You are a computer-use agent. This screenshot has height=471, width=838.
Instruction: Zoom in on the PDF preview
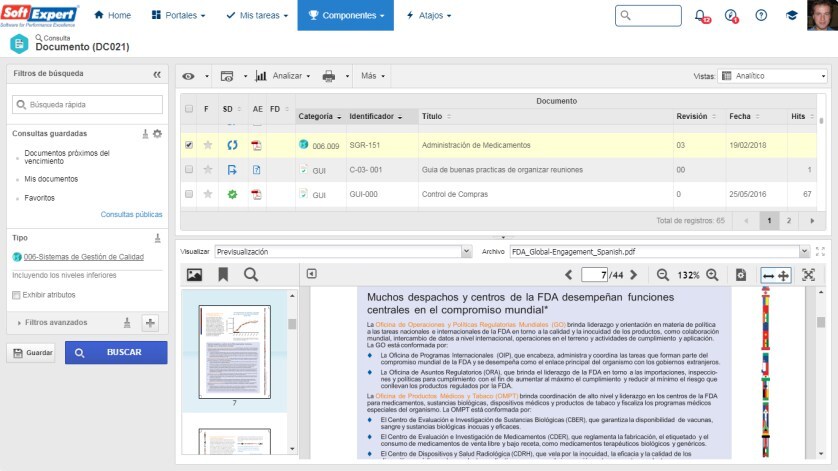tap(712, 274)
